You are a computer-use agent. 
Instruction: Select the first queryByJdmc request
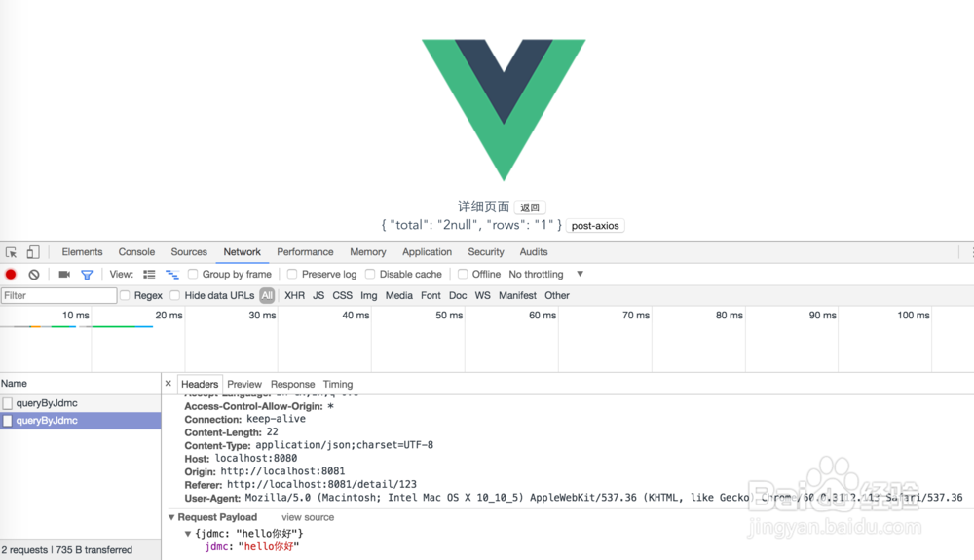point(81,403)
